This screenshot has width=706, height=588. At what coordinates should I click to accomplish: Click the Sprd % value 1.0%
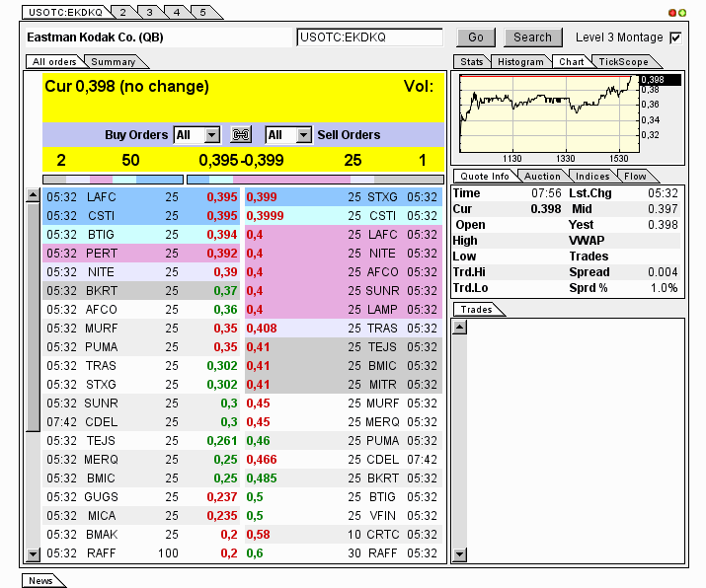pyautogui.click(x=665, y=288)
